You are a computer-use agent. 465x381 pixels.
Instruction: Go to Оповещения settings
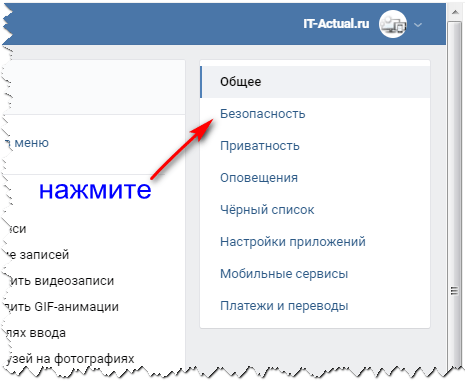point(259,178)
